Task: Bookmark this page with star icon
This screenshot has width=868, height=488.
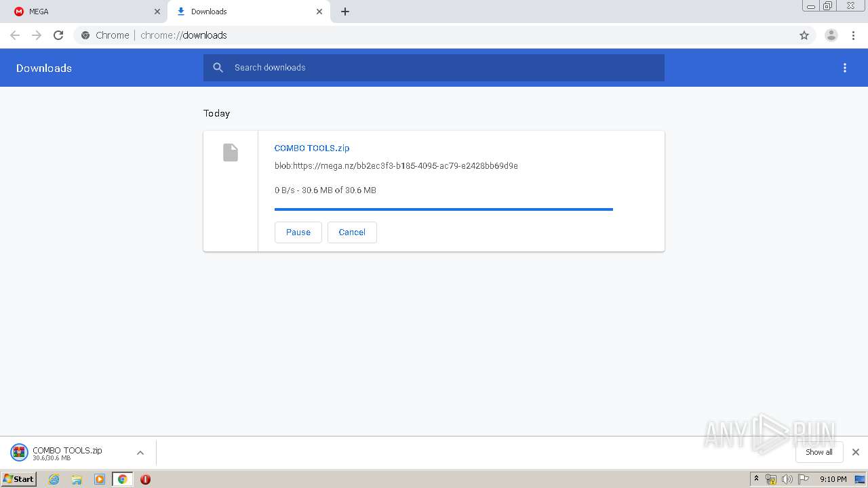Action: pyautogui.click(x=804, y=35)
